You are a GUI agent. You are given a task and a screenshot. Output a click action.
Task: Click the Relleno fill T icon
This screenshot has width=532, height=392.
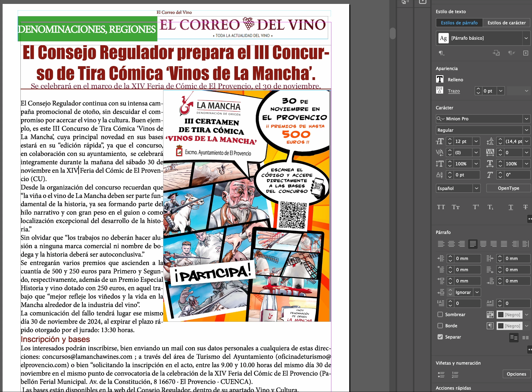(440, 79)
